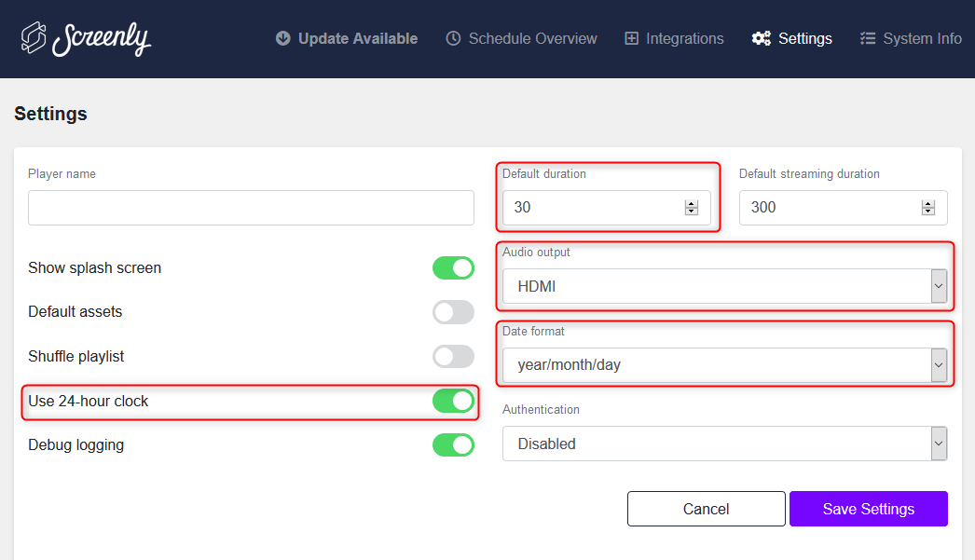Open the Integrations menu item
This screenshot has width=975, height=560.
[684, 38]
